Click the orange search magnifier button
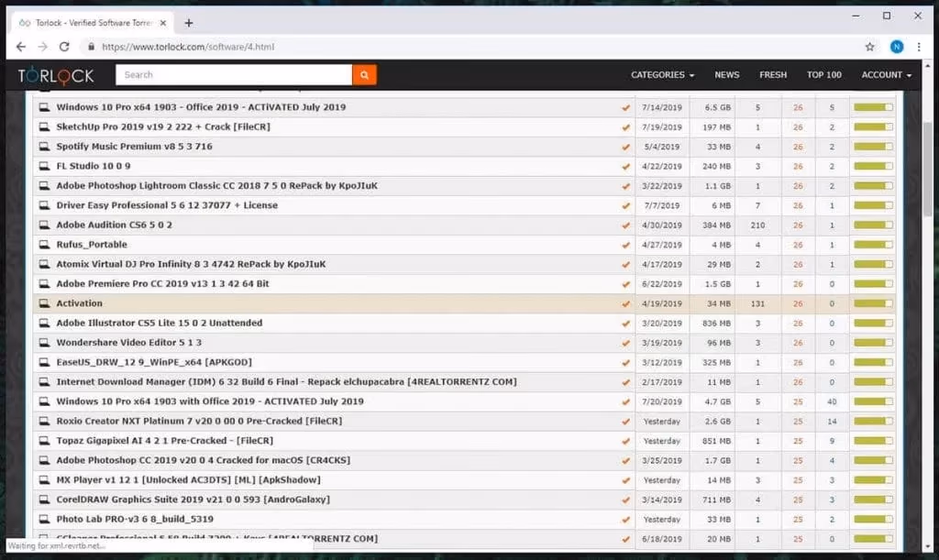The width and height of the screenshot is (939, 560). click(364, 75)
